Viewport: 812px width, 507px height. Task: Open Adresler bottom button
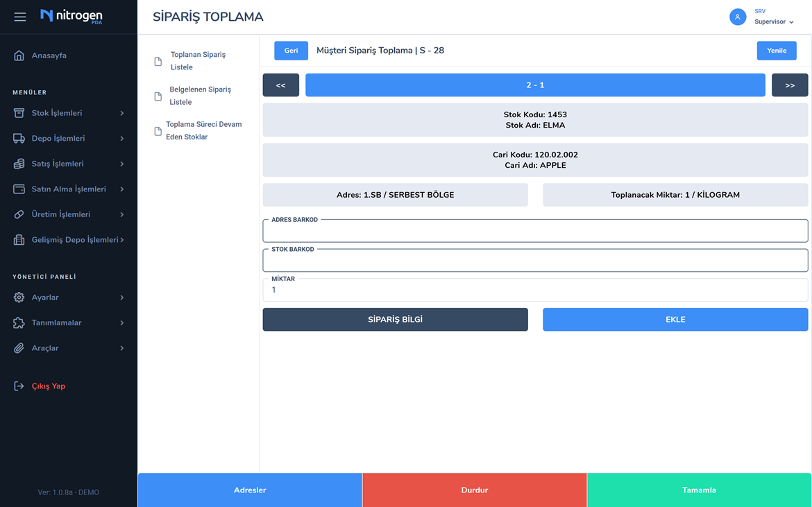pos(250,490)
